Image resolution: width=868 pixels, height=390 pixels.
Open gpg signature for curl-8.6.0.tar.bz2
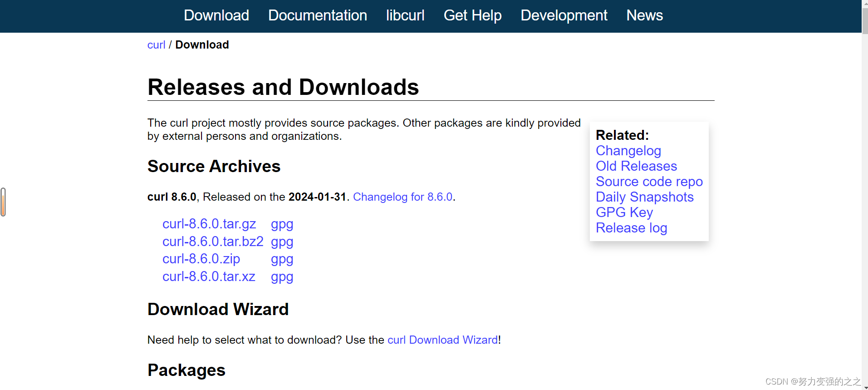tap(282, 242)
